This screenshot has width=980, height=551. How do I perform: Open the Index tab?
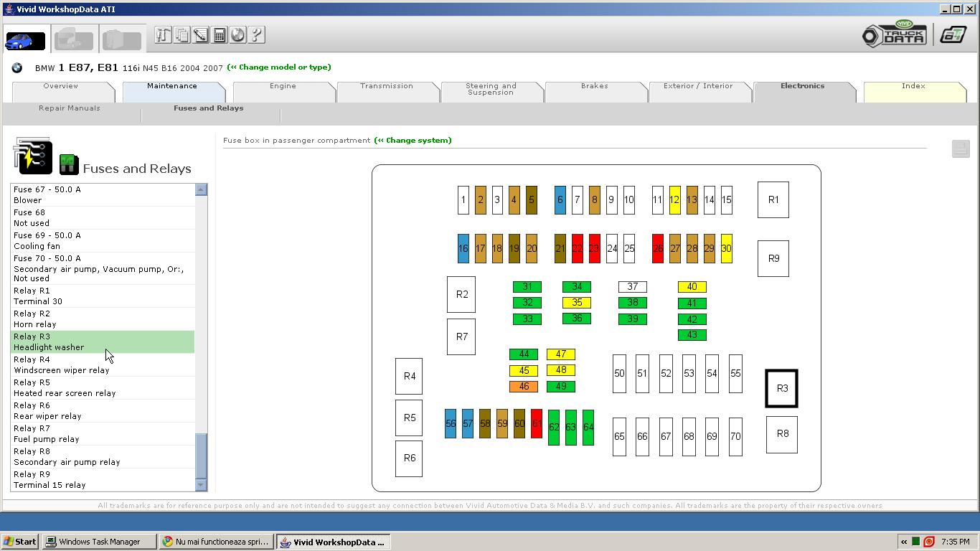(913, 91)
